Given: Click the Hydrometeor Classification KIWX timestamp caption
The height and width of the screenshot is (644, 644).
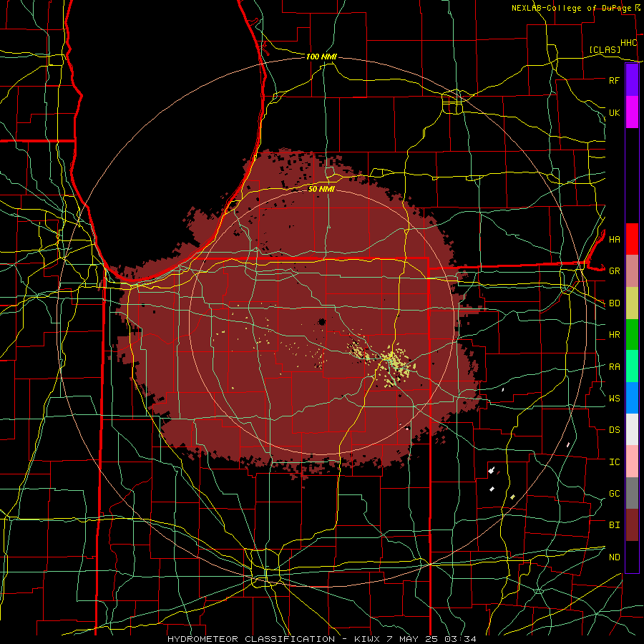Looking at the screenshot, I should pos(322,639).
